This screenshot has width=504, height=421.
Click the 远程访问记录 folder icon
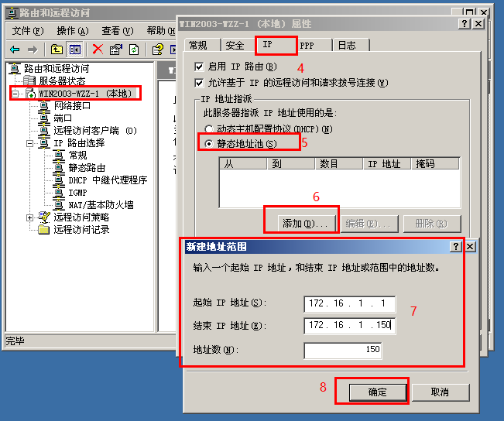coord(43,230)
